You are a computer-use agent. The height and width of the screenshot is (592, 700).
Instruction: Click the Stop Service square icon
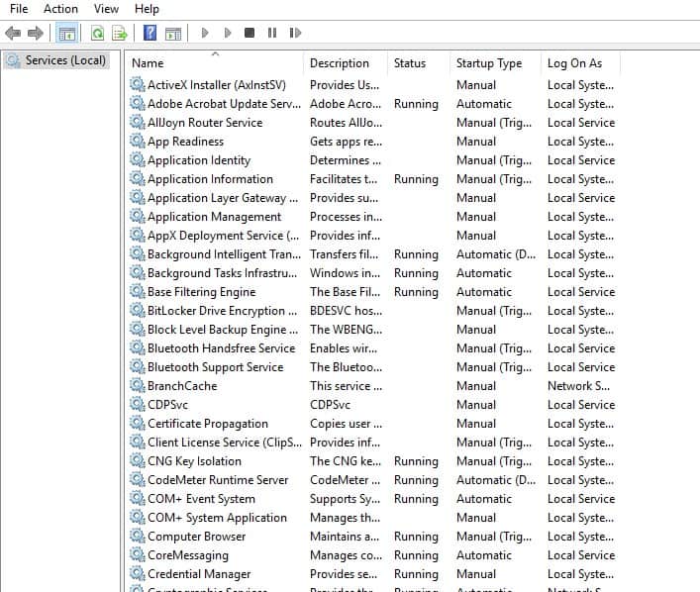click(250, 33)
